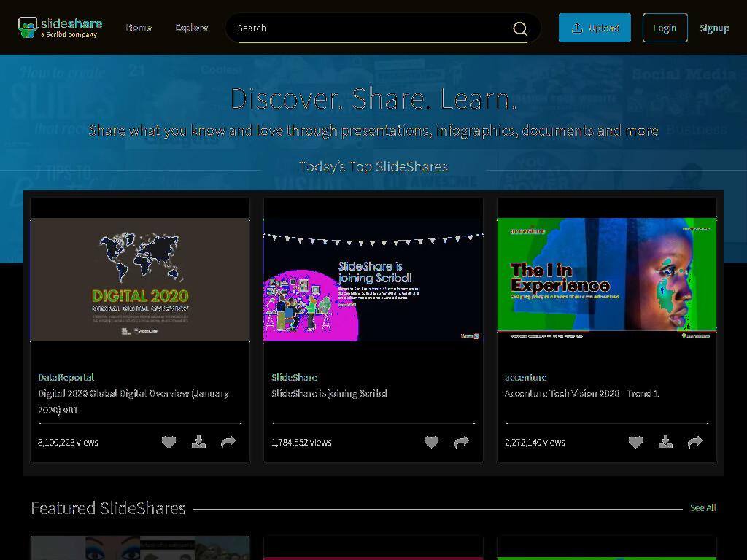Like the Digital 2020 Global Overview slideshow

click(169, 443)
